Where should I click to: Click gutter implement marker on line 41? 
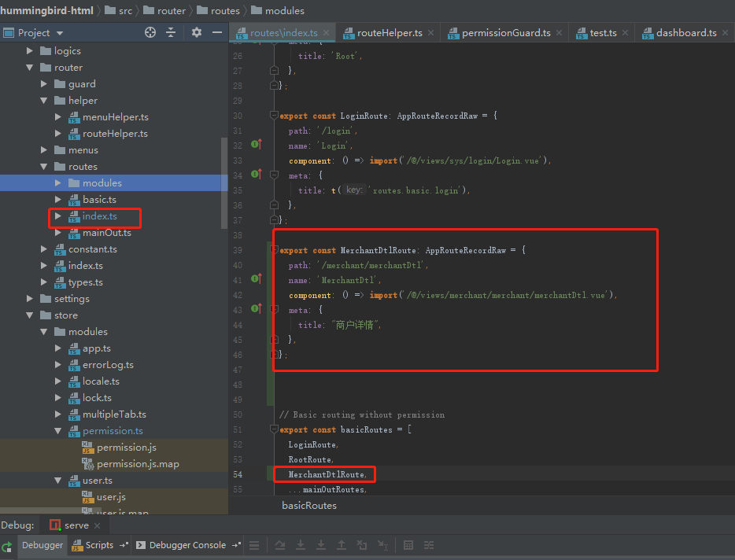[256, 279]
